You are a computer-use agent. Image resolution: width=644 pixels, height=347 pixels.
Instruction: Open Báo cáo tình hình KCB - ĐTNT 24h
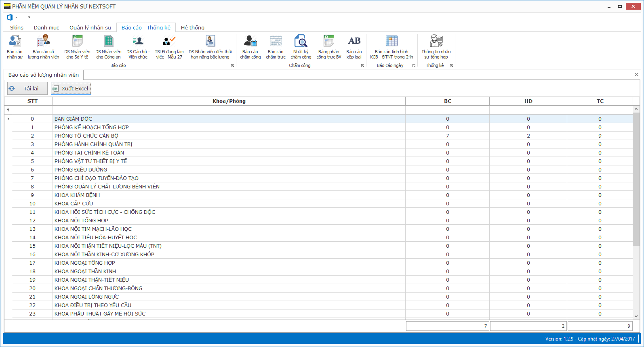(391, 47)
